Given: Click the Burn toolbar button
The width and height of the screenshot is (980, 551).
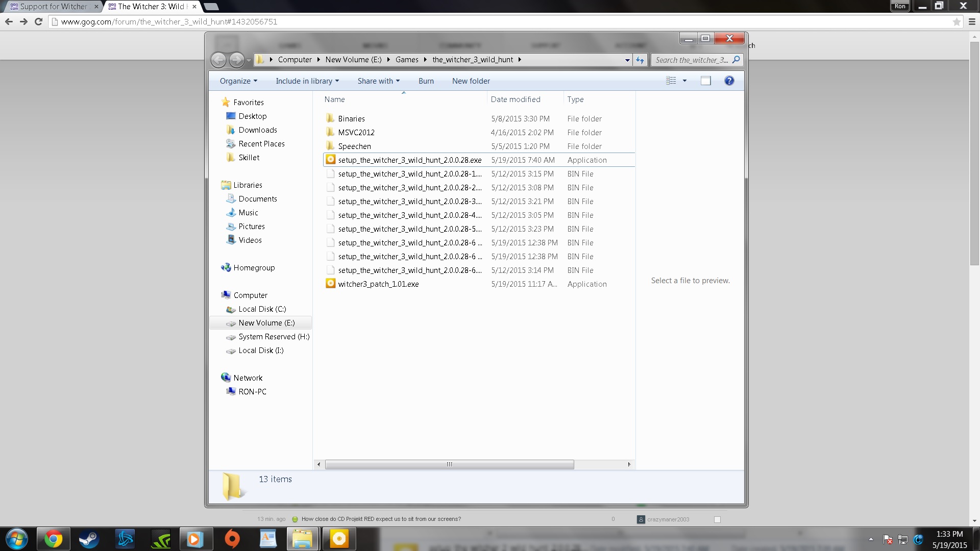Looking at the screenshot, I should pos(426,81).
